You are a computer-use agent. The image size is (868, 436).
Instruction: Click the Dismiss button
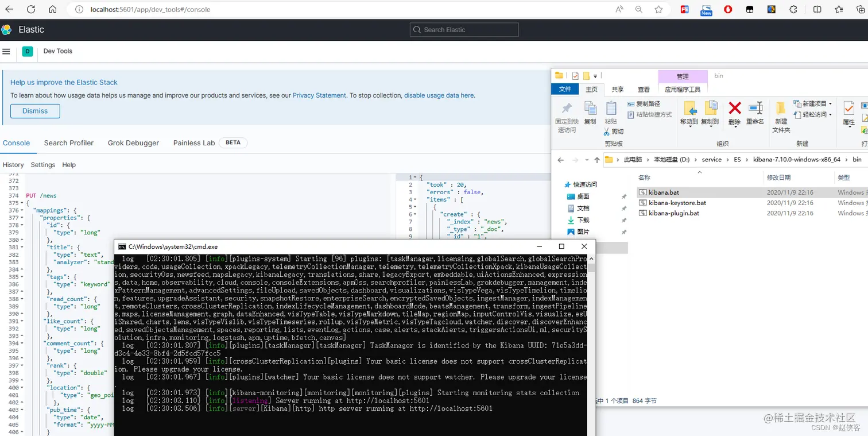tap(35, 111)
